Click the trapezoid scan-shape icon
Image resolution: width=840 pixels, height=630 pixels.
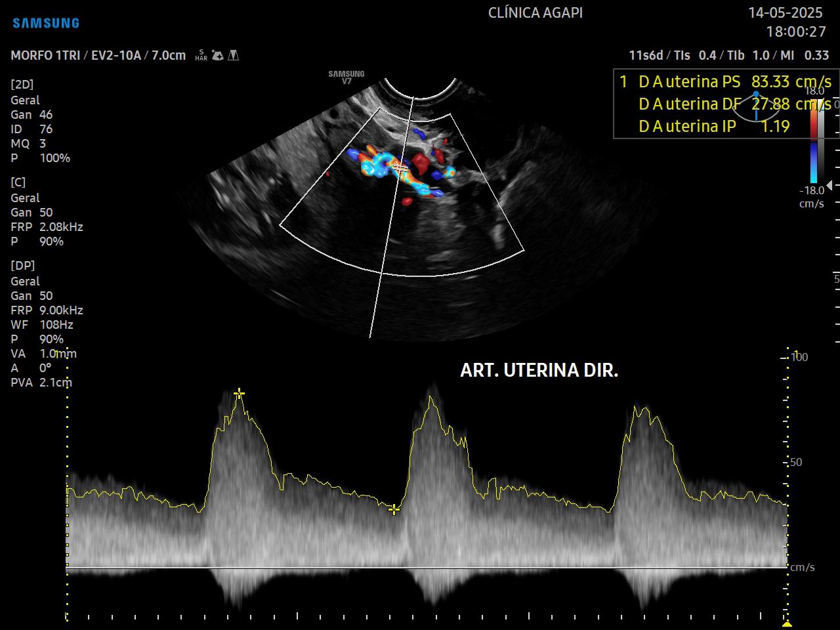[233, 56]
